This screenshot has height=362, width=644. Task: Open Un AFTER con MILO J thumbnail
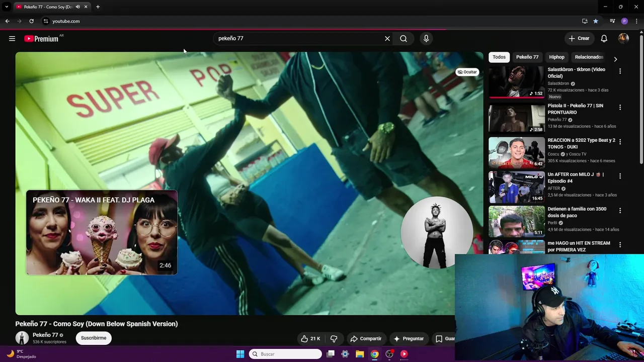(517, 187)
